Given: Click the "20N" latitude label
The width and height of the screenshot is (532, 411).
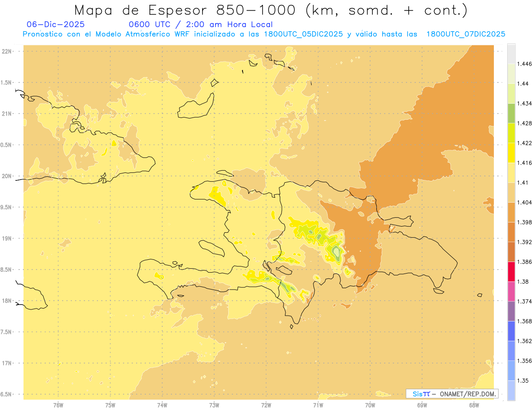Looking at the screenshot, I should 8,176.
